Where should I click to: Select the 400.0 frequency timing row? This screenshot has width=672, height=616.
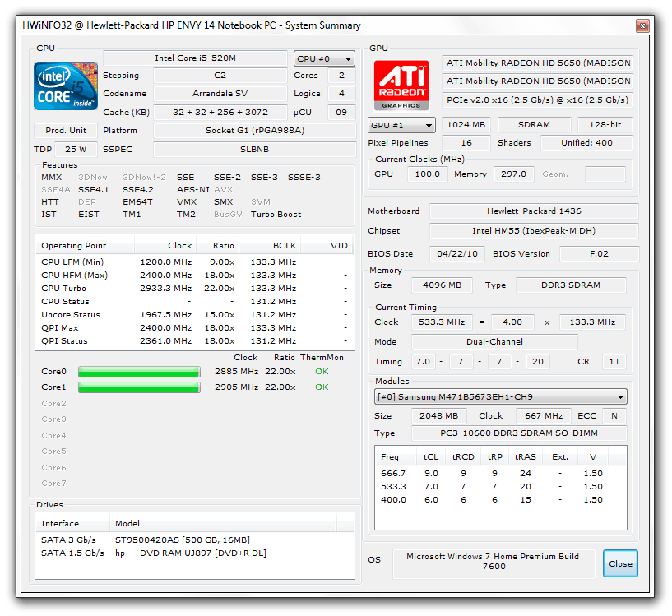(500, 500)
